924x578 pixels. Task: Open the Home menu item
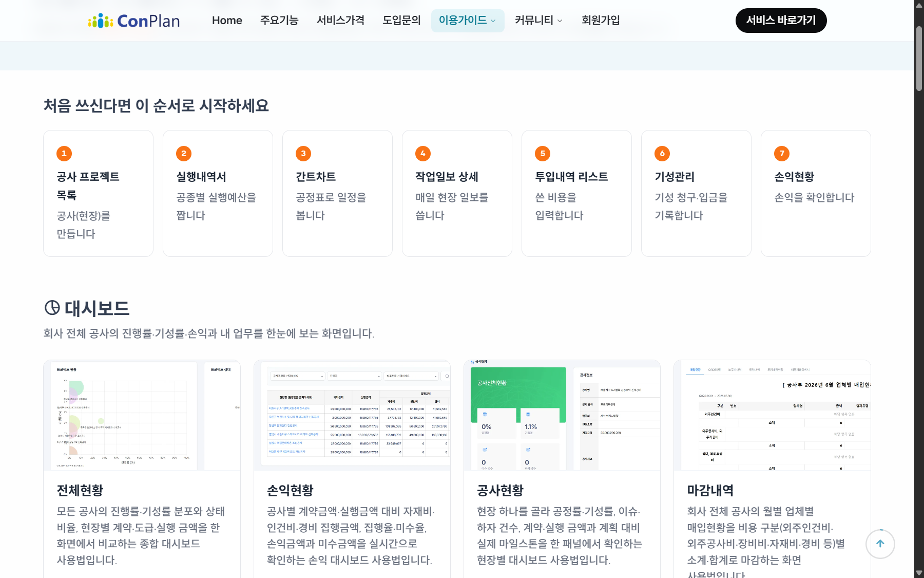tap(227, 21)
